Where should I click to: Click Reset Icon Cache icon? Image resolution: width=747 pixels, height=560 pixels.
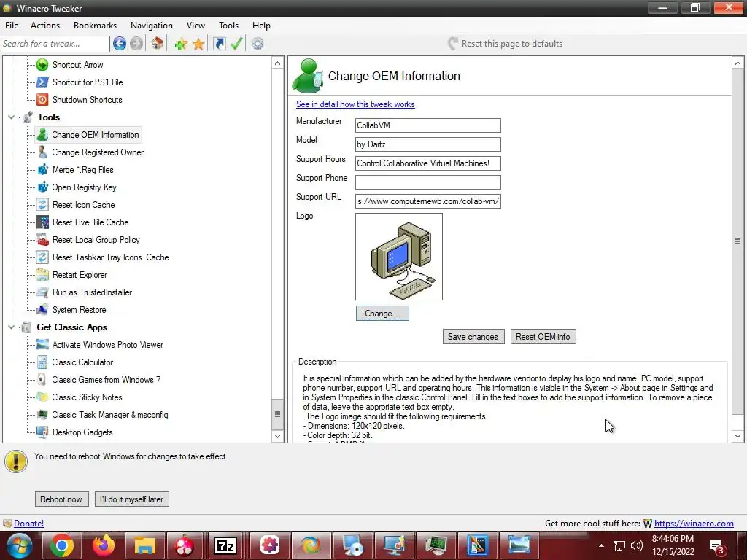[x=42, y=205]
